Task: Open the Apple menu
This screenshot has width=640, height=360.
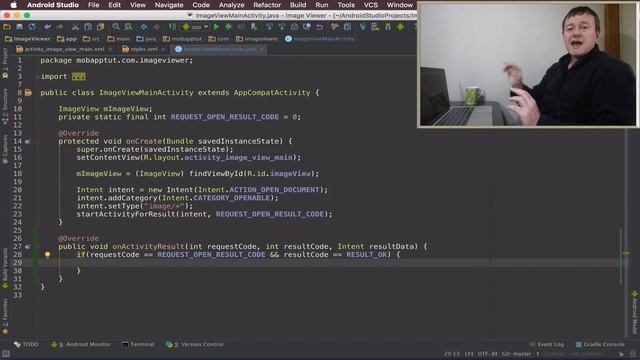Action: pyautogui.click(x=13, y=5)
